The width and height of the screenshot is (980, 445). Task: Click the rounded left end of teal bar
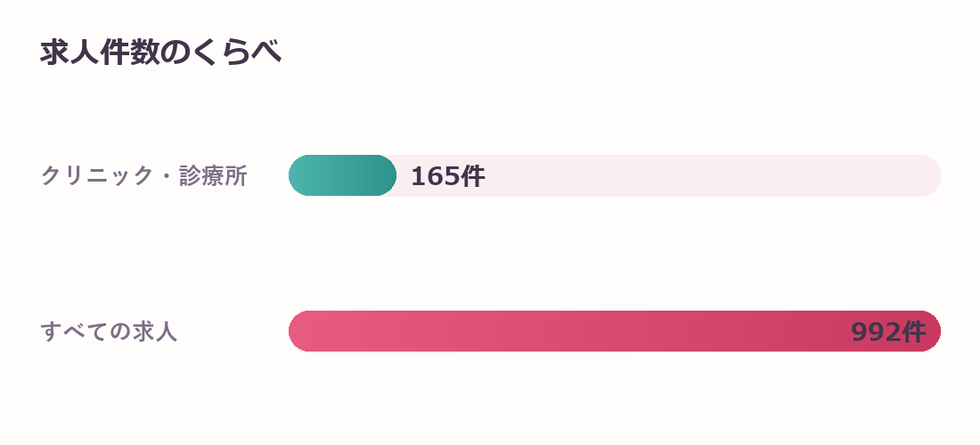(x=300, y=175)
